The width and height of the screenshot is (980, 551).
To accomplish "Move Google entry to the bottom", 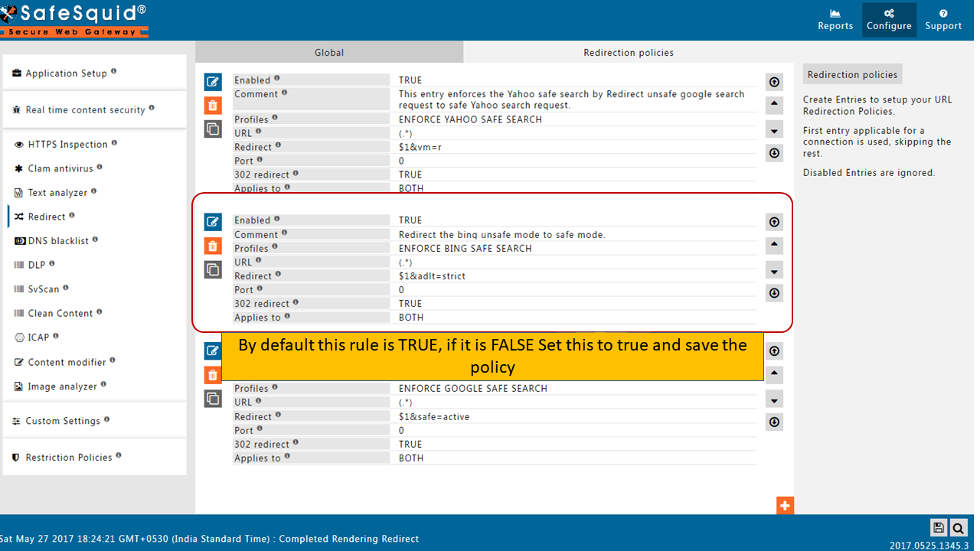I will [774, 422].
